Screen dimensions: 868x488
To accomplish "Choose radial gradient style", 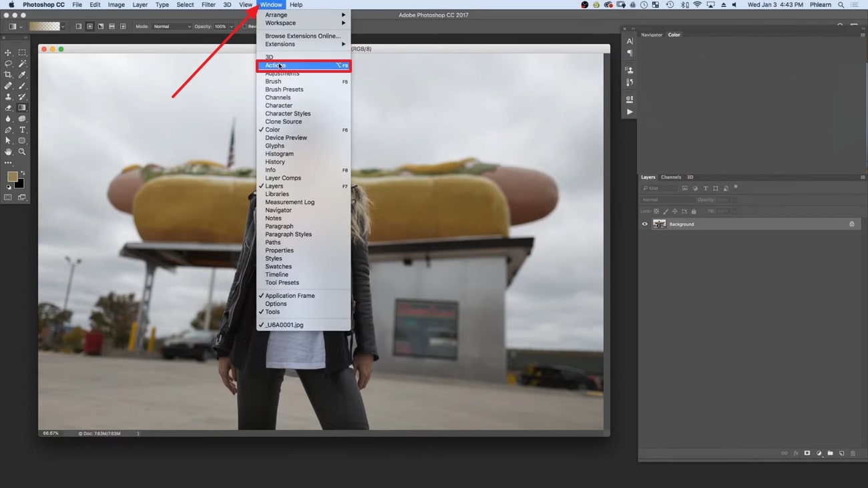I will pos(89,27).
